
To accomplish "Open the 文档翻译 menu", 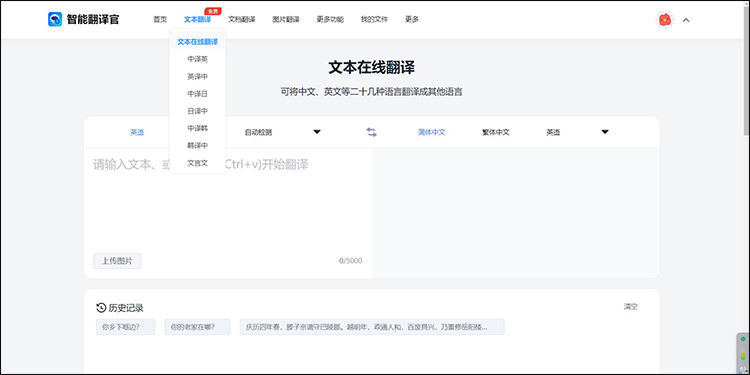I will [242, 20].
